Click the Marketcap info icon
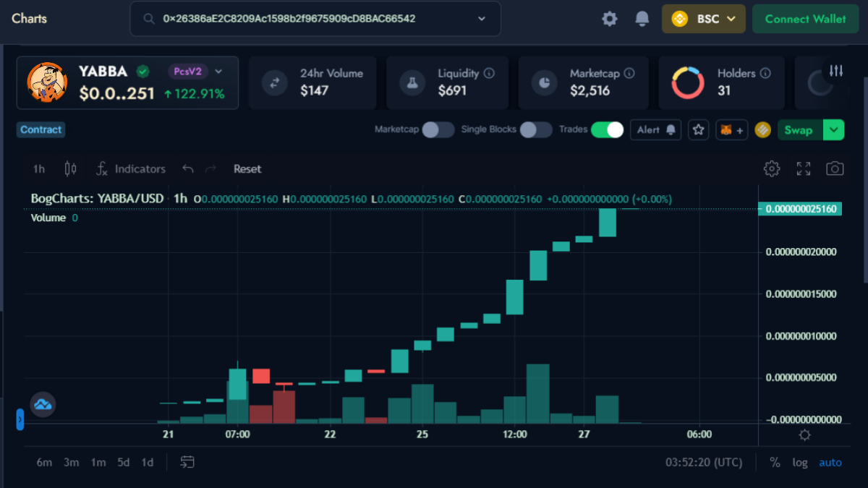This screenshot has height=488, width=868. (629, 73)
